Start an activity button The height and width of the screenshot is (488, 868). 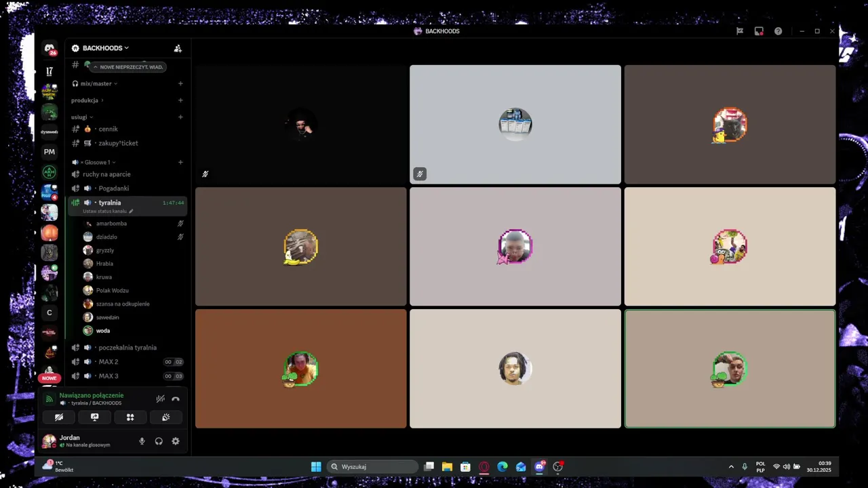point(130,418)
